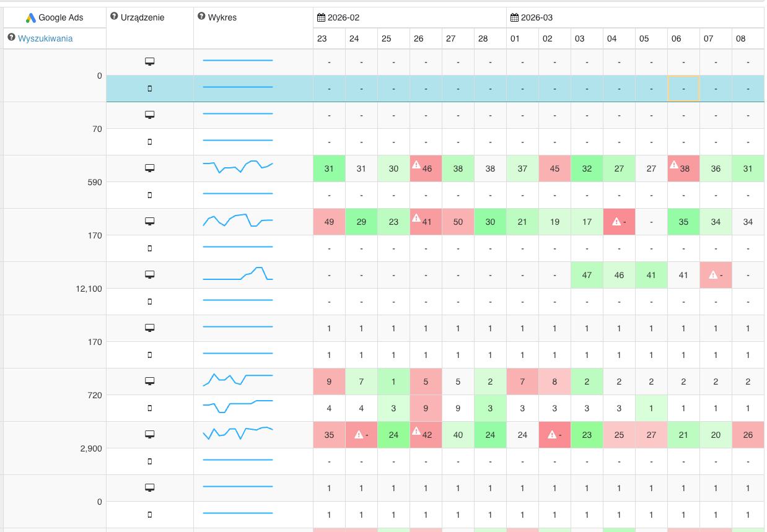Click the green cell showing 31 in the 590 row
This screenshot has height=532, width=767.
coord(329,168)
